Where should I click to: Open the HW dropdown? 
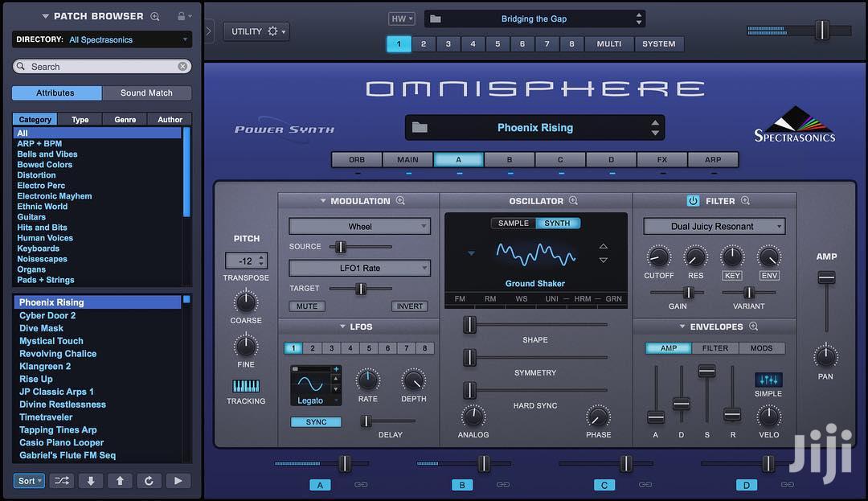pos(401,18)
